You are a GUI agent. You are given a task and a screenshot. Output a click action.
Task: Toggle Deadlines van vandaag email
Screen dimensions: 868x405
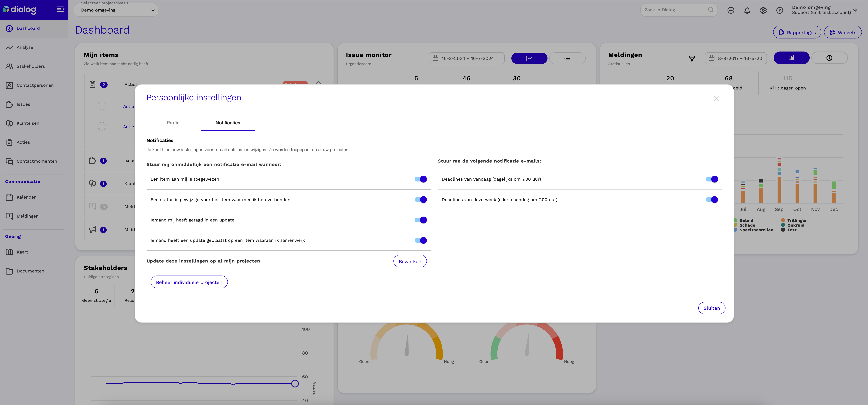712,179
